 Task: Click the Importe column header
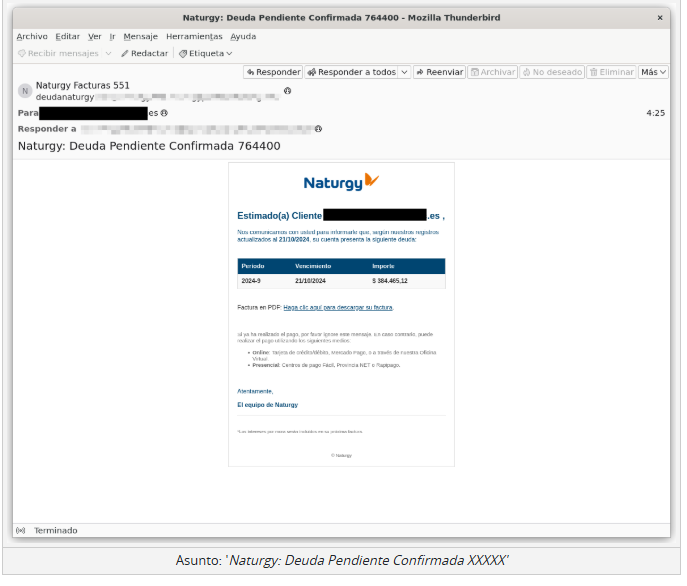(385, 268)
